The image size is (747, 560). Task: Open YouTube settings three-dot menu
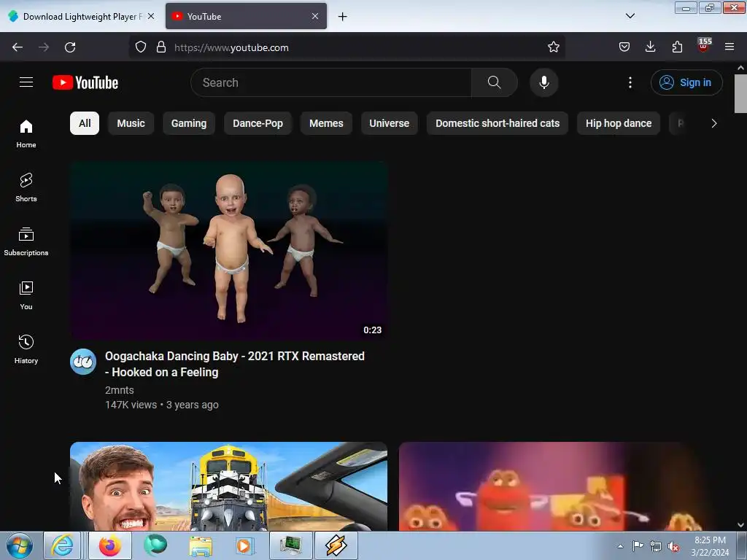[630, 82]
